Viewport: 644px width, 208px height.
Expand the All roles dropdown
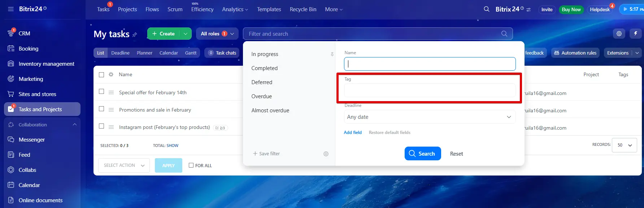point(217,34)
